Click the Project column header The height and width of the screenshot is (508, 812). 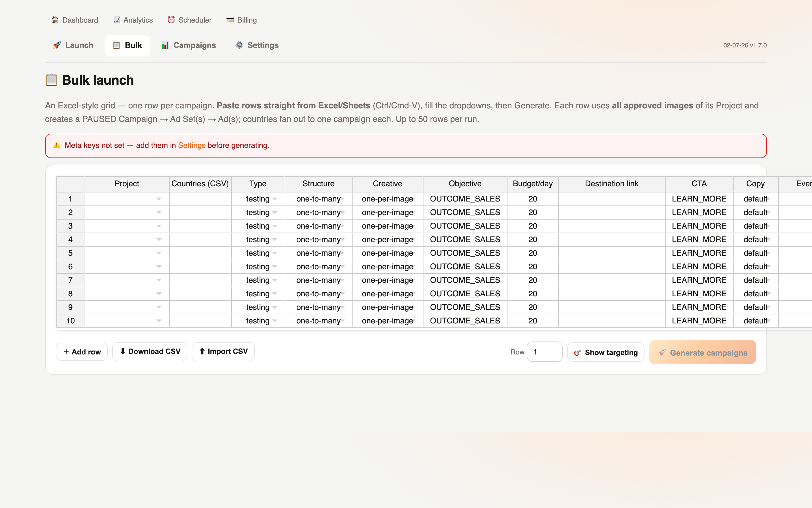[127, 184]
